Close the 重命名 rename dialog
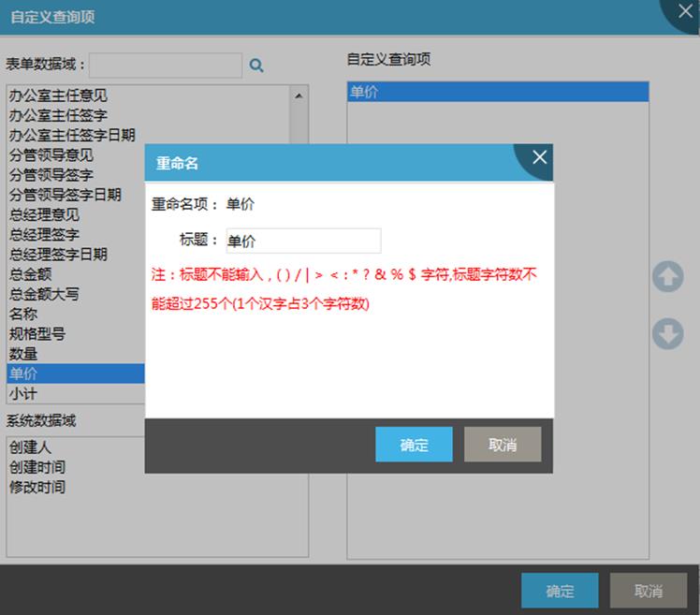Image resolution: width=700 pixels, height=615 pixels. point(539,158)
